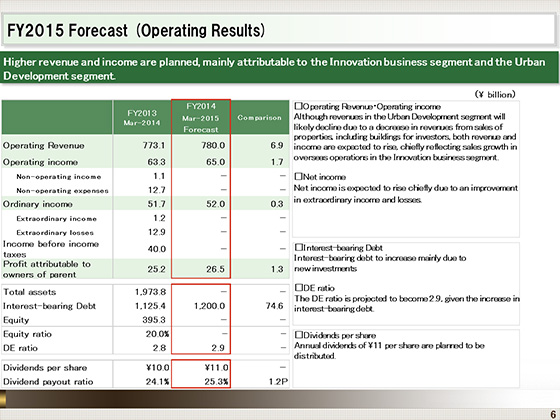Click the Non-operating expenses value 12.7

coord(156,190)
